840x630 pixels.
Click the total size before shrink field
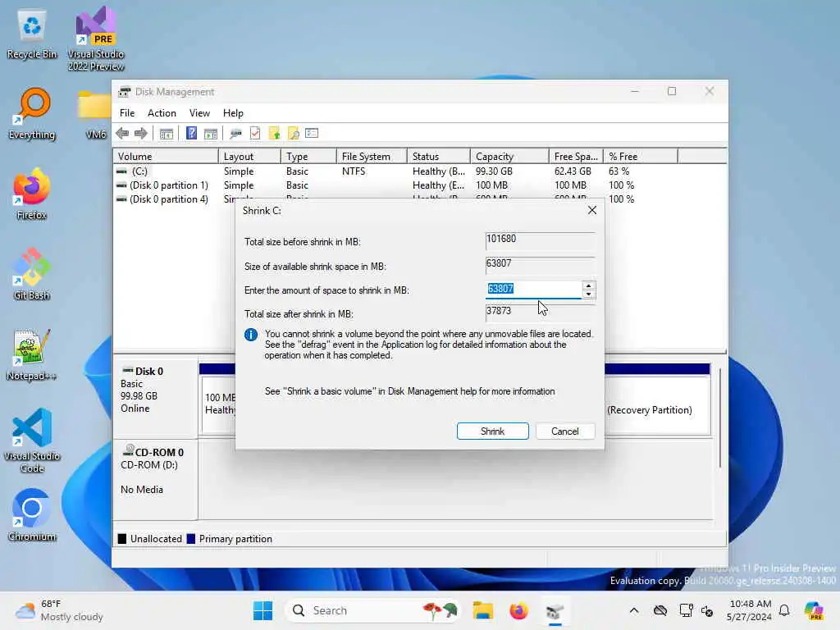click(540, 240)
